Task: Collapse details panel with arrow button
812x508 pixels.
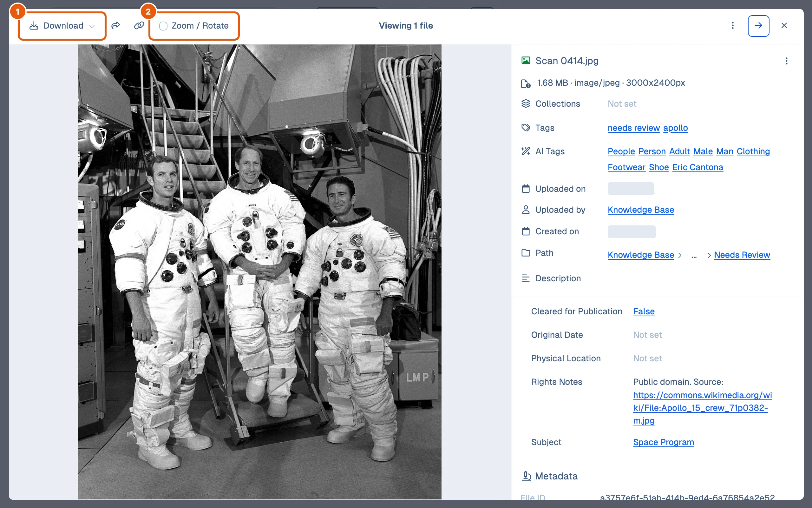Action: click(758, 26)
